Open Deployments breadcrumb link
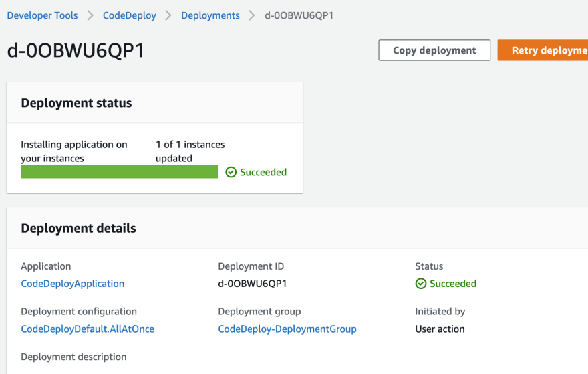The image size is (588, 374). tap(210, 15)
